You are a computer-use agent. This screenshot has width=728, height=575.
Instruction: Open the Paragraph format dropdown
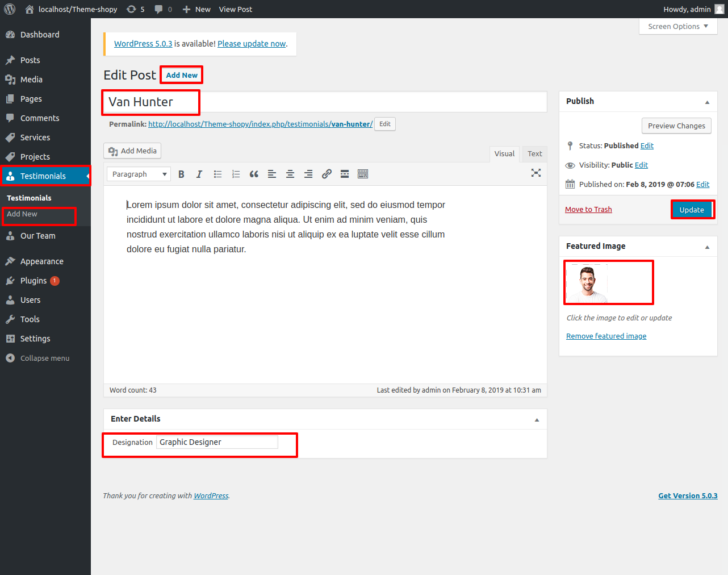pyautogui.click(x=139, y=174)
